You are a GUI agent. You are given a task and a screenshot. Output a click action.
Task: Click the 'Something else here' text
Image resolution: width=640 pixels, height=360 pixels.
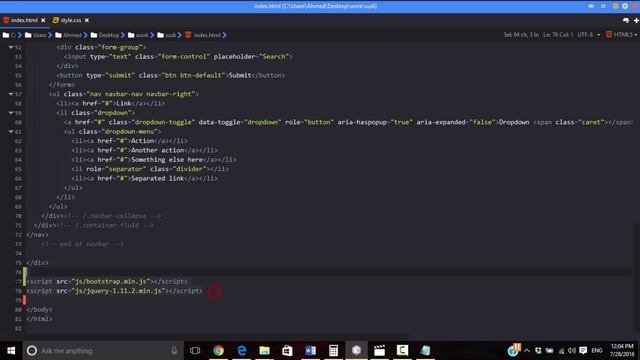point(167,160)
